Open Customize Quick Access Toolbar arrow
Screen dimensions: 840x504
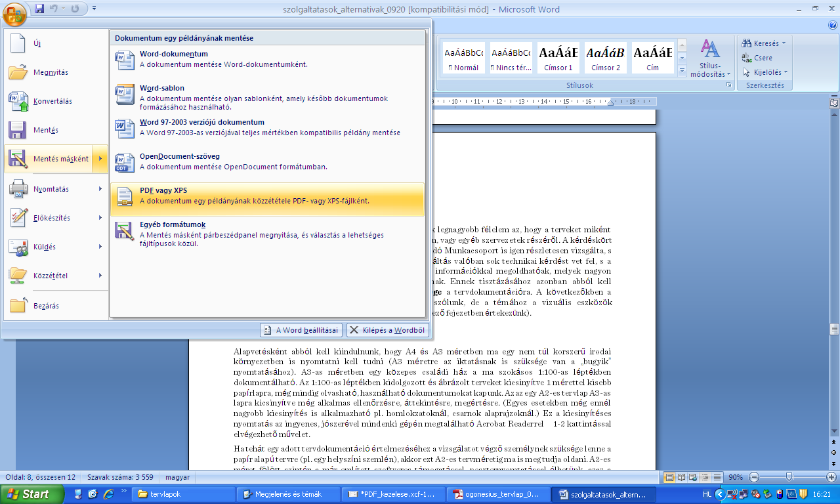tap(94, 9)
